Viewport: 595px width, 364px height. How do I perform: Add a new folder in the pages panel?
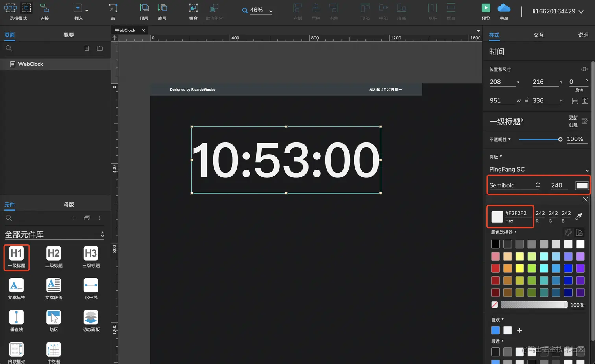coord(100,48)
